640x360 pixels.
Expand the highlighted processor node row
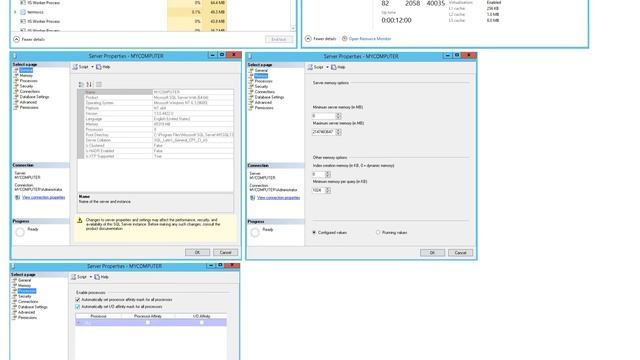79,322
